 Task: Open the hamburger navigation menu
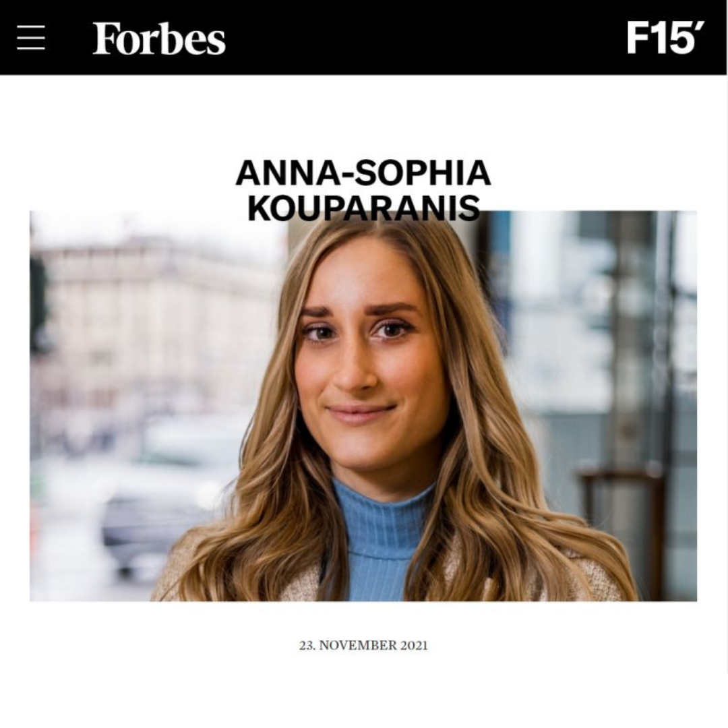coord(31,38)
